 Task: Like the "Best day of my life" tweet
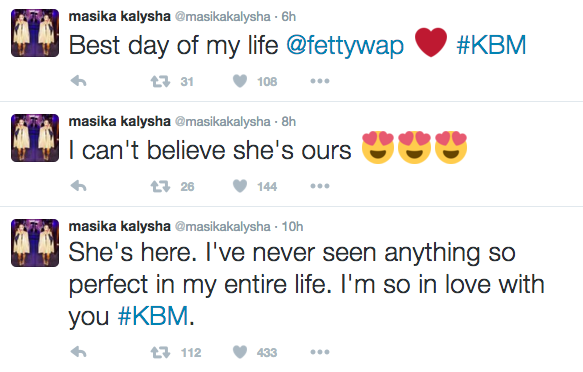(x=240, y=81)
